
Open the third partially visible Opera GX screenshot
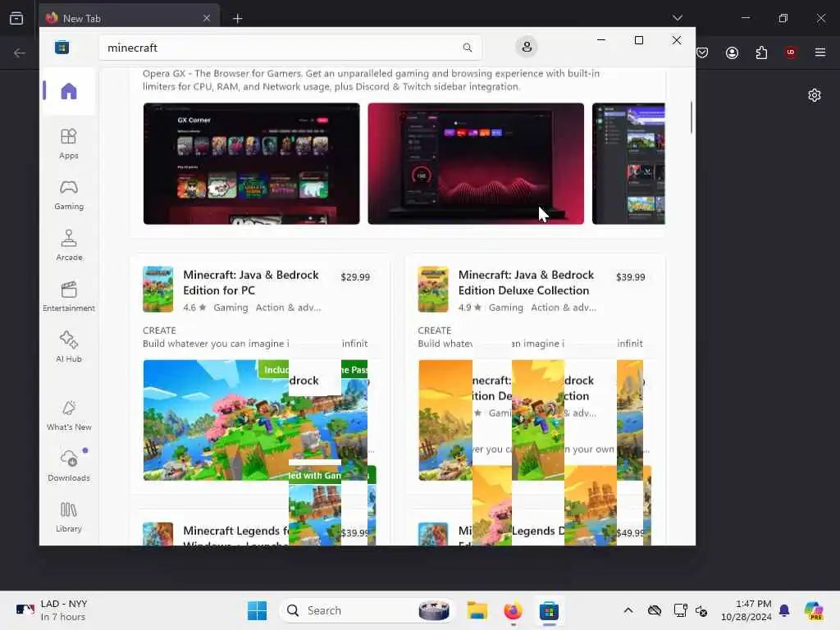click(x=628, y=163)
